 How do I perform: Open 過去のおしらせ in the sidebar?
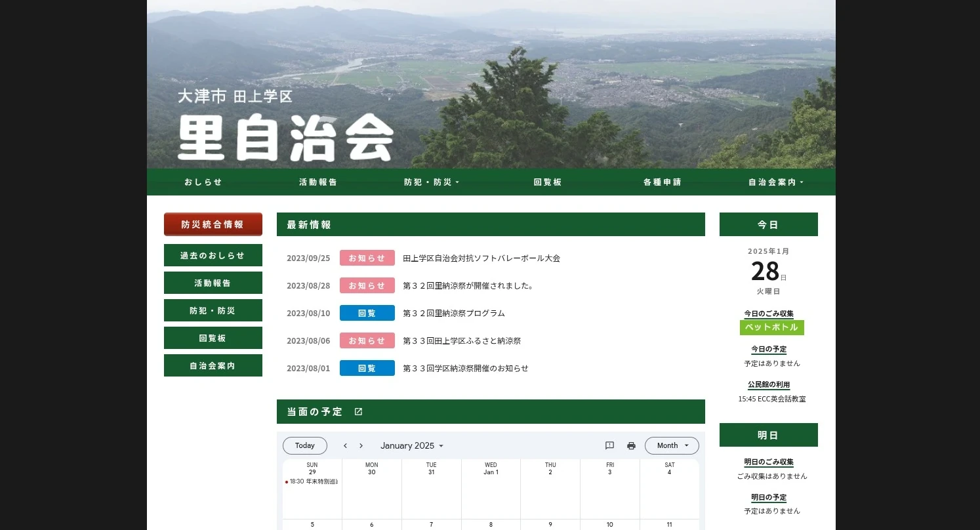(x=213, y=255)
